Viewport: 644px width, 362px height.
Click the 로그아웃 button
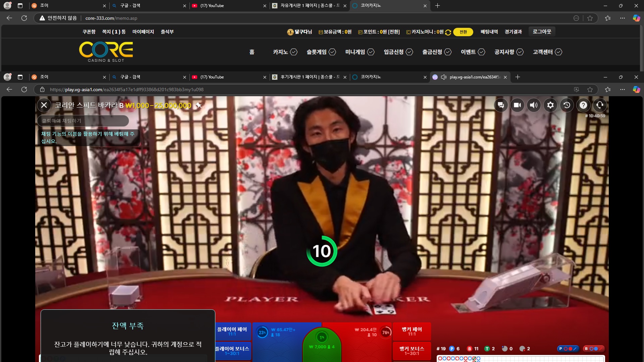[542, 32]
